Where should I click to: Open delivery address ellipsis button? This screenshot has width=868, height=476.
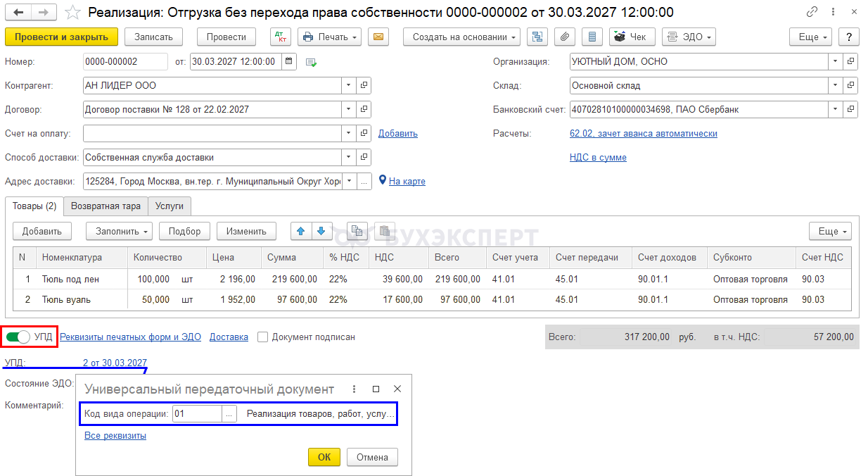pyautogui.click(x=364, y=181)
